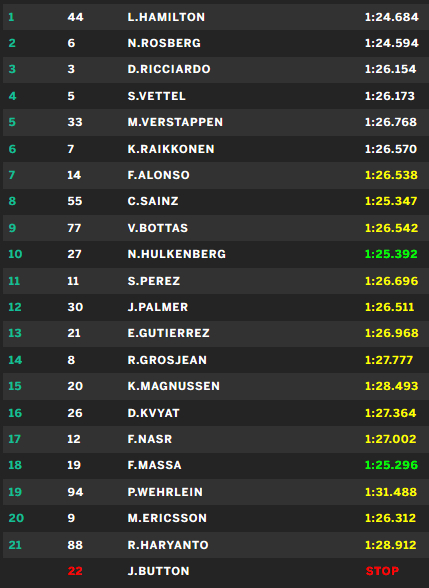Click red car number 22
This screenshot has height=588, width=429.
click(x=75, y=571)
